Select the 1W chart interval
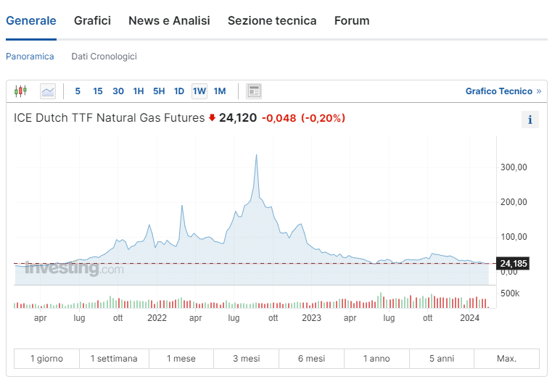 pos(199,91)
